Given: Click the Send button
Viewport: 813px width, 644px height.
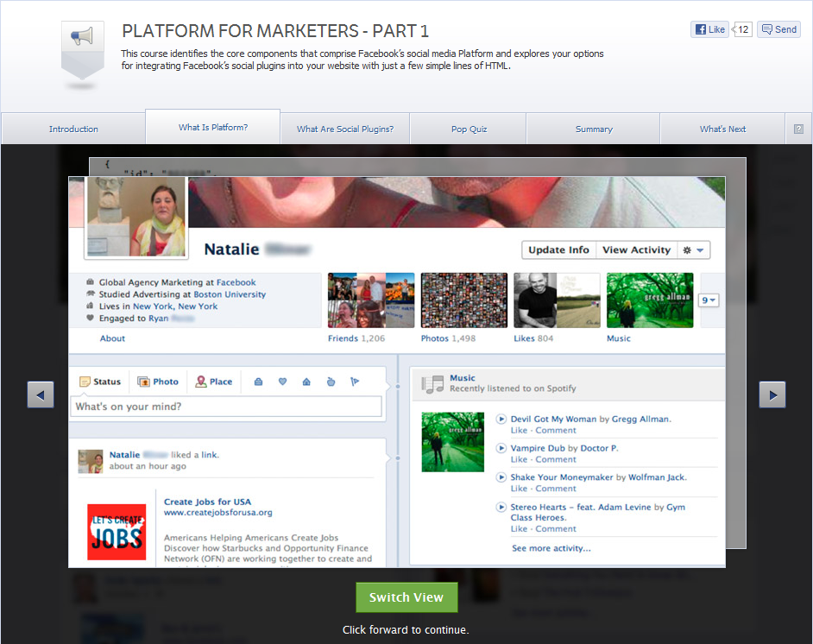Looking at the screenshot, I should [x=778, y=29].
